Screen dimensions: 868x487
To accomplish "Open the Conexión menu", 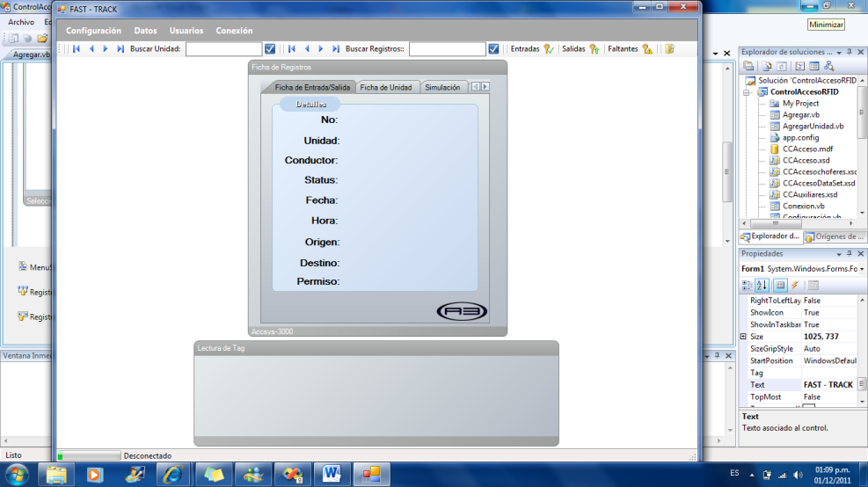I will click(234, 31).
